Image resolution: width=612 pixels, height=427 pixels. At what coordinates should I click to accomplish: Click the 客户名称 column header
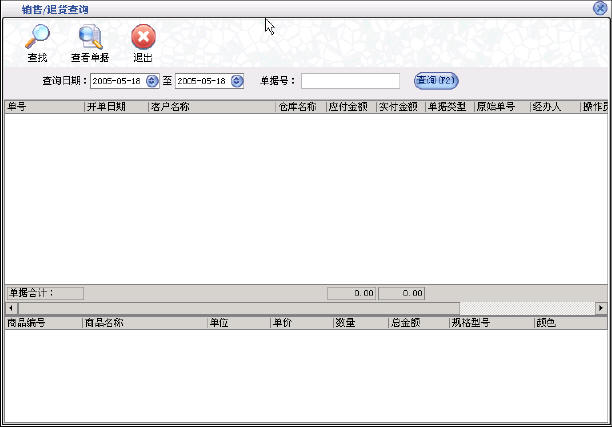point(210,106)
